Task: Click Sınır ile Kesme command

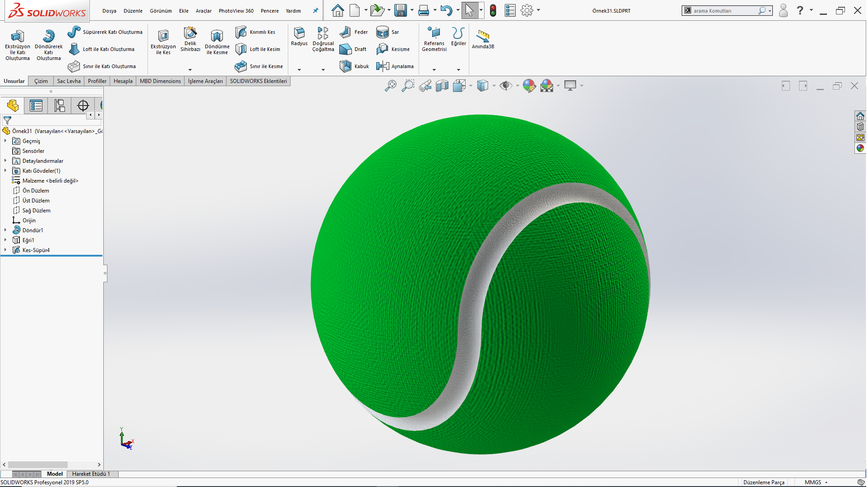Action: coord(259,66)
